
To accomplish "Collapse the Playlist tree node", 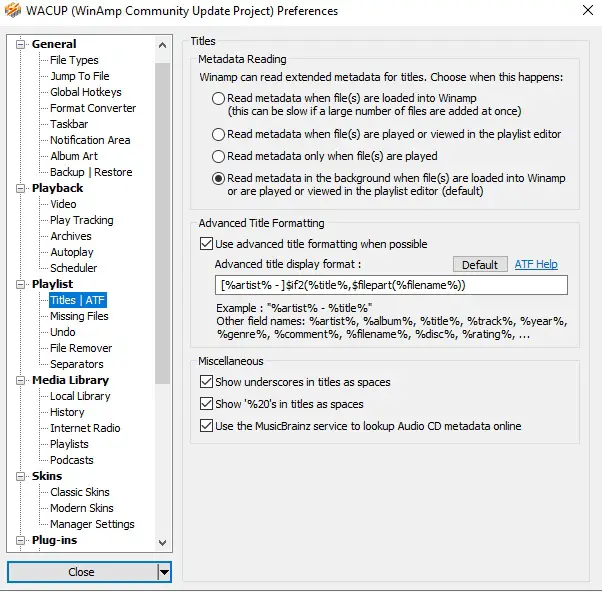I will 20,284.
